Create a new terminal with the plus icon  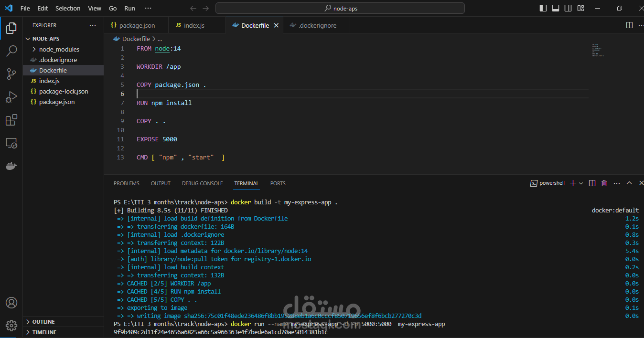coord(572,183)
